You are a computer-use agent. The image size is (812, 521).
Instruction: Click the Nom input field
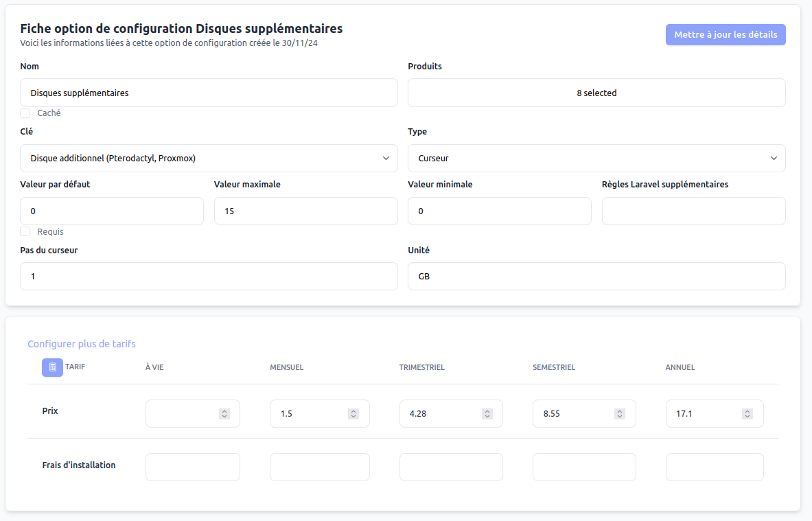[209, 93]
